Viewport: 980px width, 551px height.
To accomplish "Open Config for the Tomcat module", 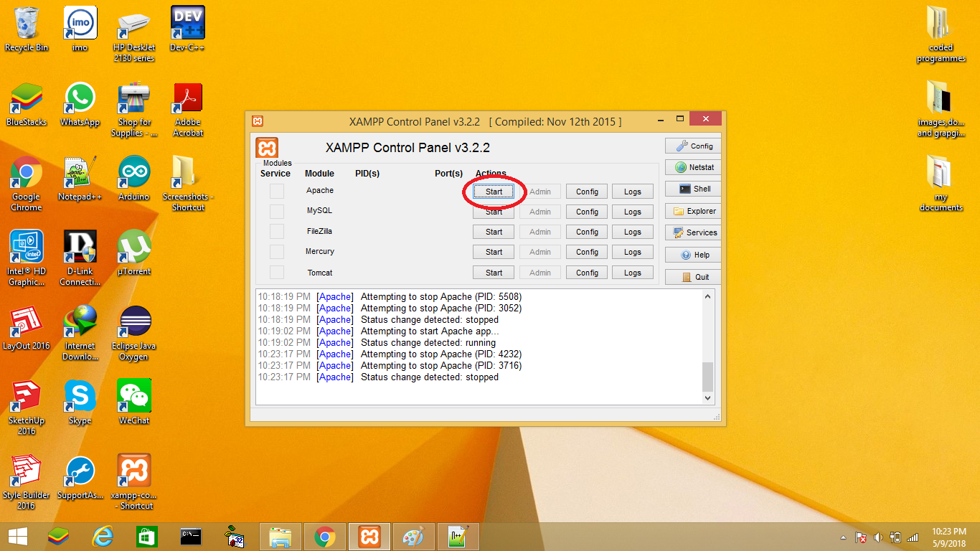I will pos(587,273).
